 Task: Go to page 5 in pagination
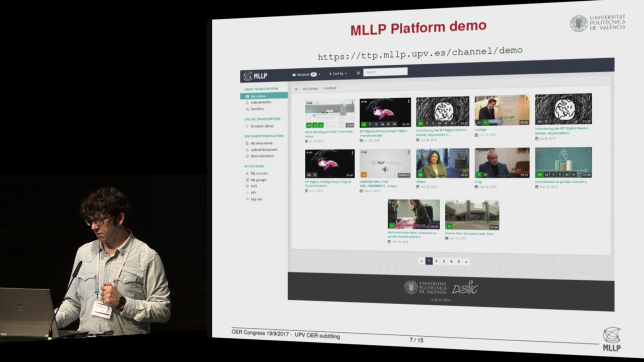(459, 261)
